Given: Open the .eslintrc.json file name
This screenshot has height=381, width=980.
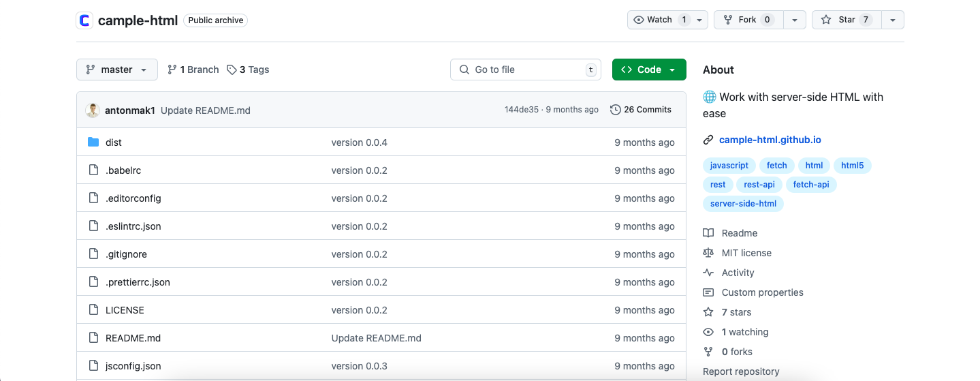Looking at the screenshot, I should point(133,226).
